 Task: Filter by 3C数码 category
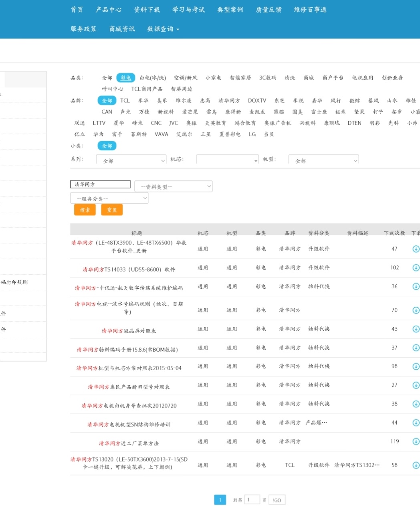268,78
